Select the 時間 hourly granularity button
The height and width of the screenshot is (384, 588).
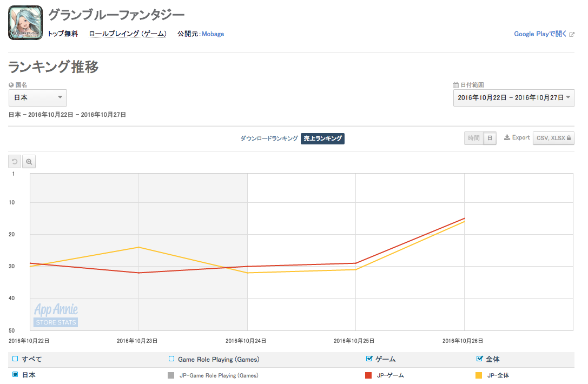pos(473,138)
